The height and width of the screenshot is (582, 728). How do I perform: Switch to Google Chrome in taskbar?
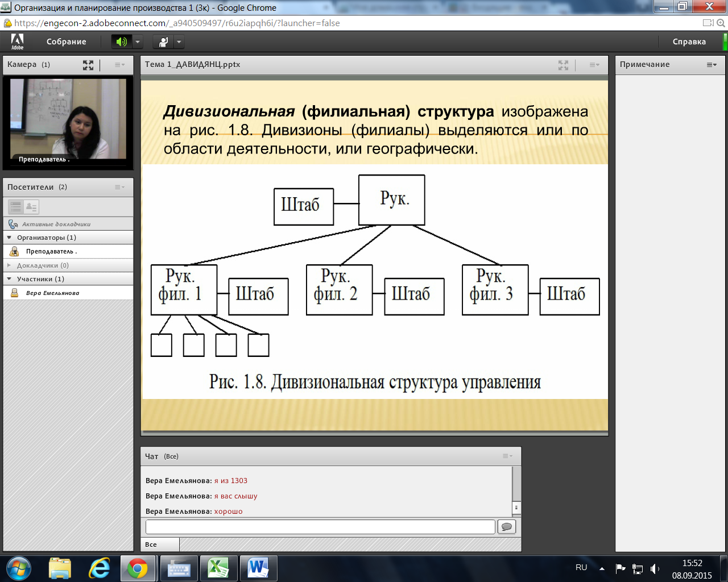(x=137, y=568)
